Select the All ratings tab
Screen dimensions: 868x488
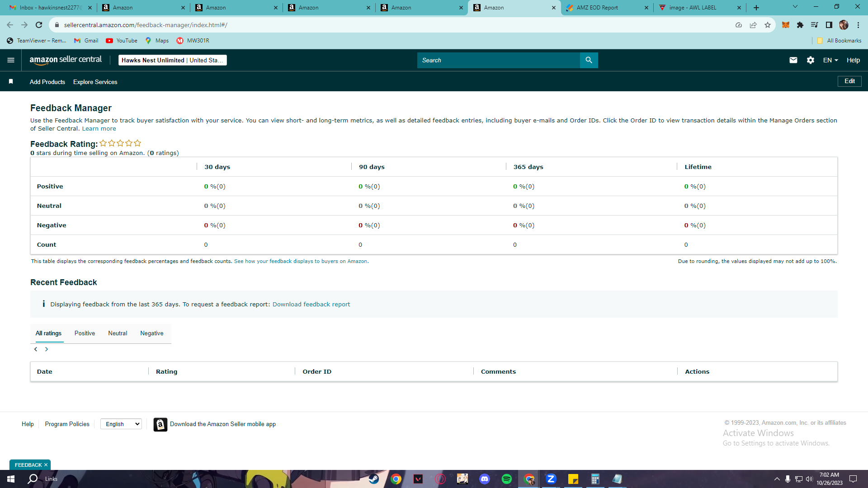[x=48, y=333]
